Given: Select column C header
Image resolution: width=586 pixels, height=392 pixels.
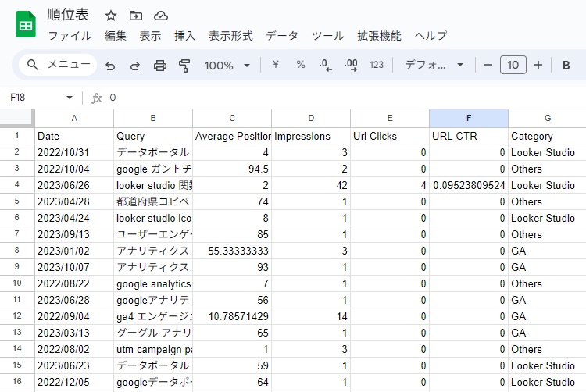Looking at the screenshot, I should 232,119.
